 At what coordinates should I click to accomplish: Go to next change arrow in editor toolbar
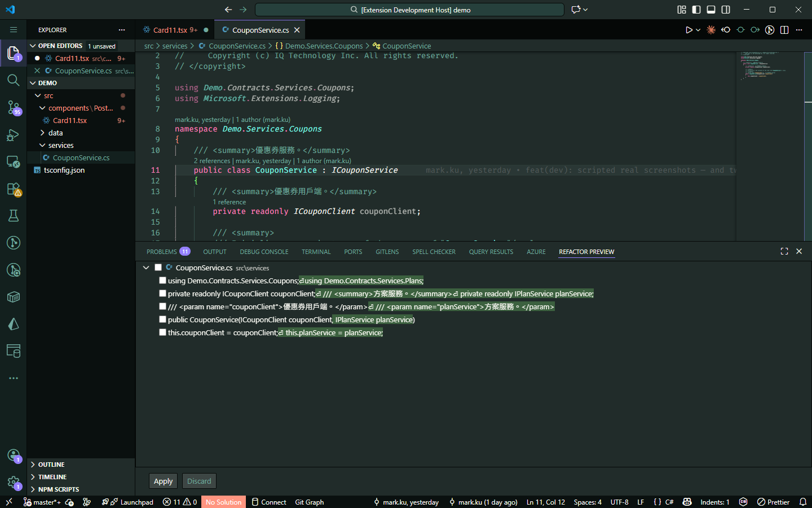point(755,30)
